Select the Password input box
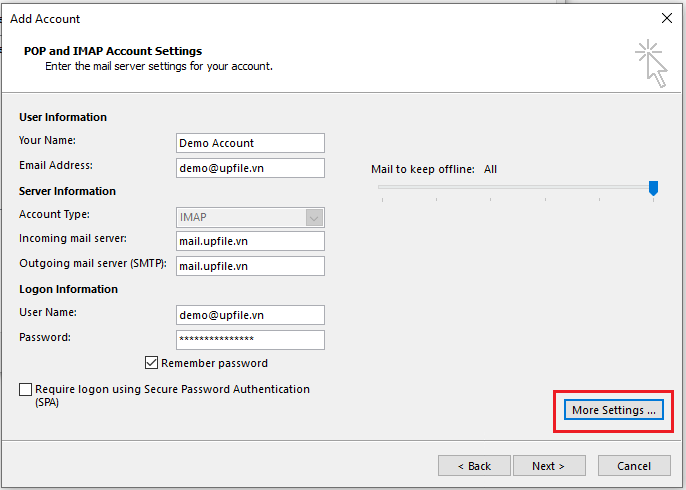Screen dimensions: 686x490 point(250,340)
